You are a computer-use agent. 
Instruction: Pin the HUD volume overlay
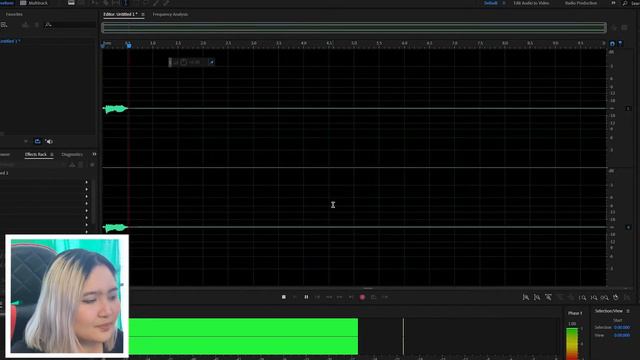point(211,62)
